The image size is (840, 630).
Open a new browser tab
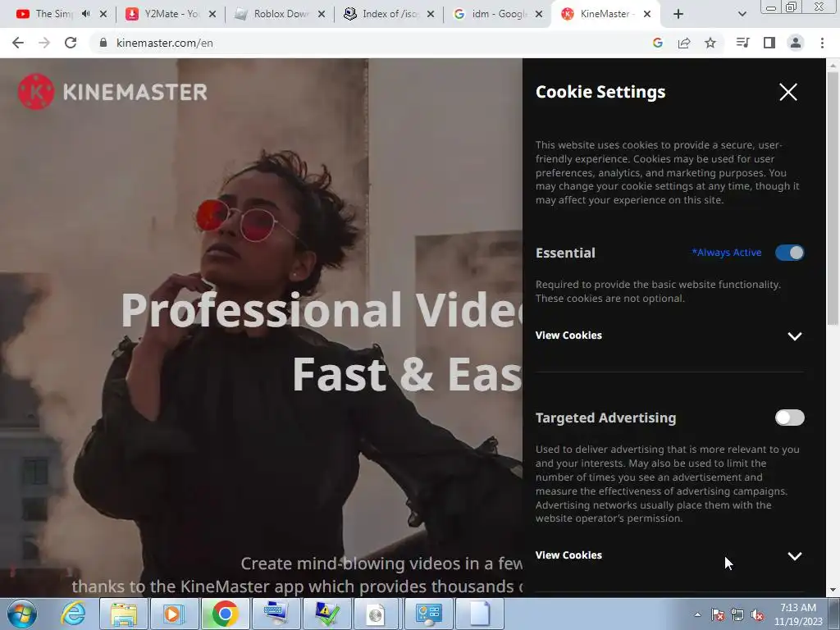pos(678,14)
